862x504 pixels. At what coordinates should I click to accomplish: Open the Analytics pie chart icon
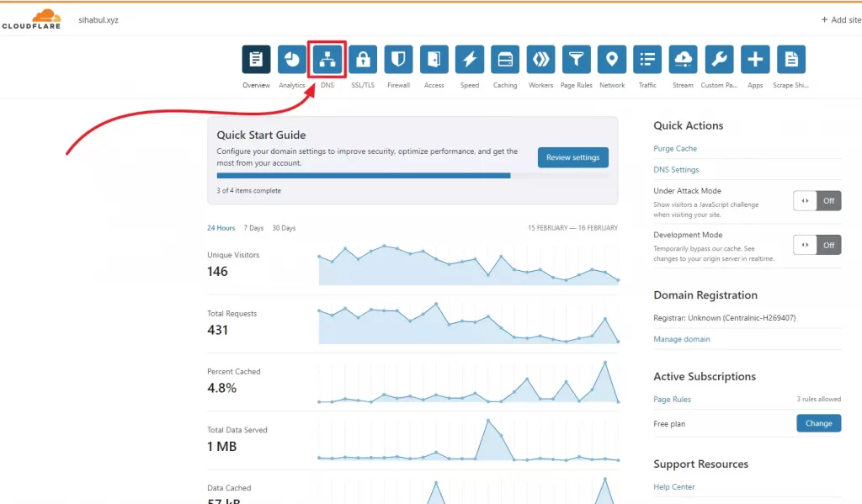tap(292, 60)
